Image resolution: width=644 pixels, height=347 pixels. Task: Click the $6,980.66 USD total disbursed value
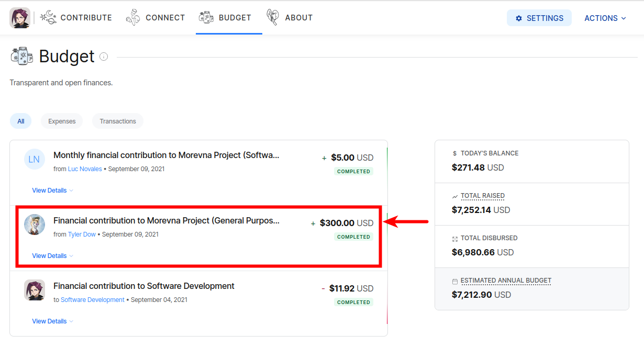coord(483,252)
